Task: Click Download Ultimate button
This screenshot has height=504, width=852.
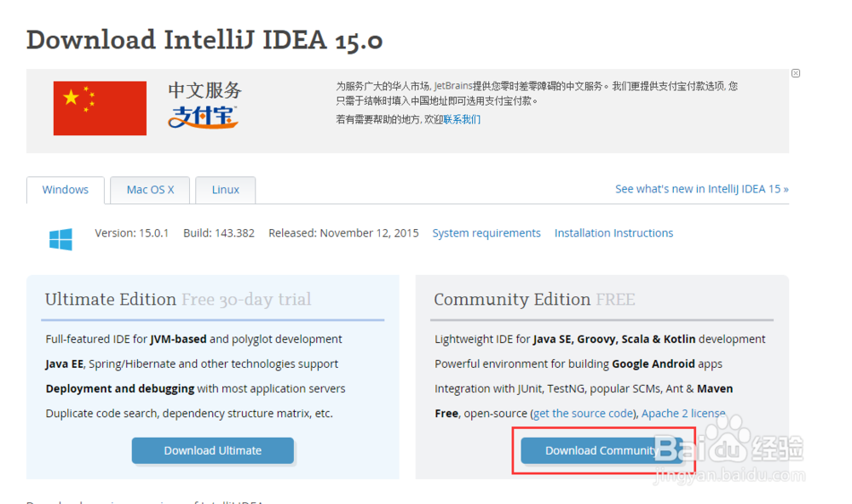Action: 212,450
